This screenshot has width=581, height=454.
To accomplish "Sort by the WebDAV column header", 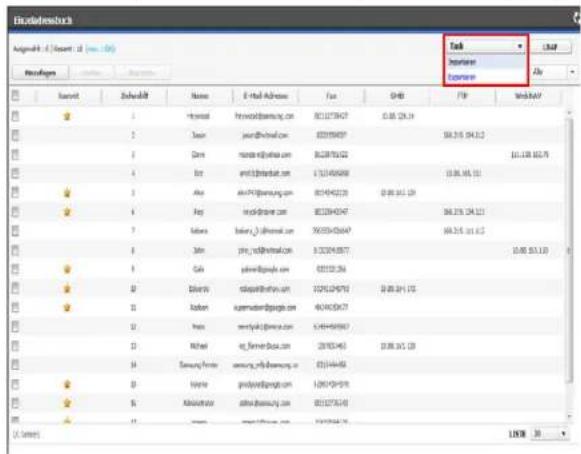I will [528, 96].
